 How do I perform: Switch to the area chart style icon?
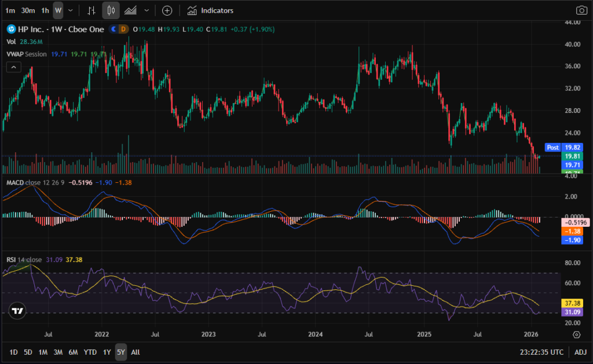click(x=131, y=10)
